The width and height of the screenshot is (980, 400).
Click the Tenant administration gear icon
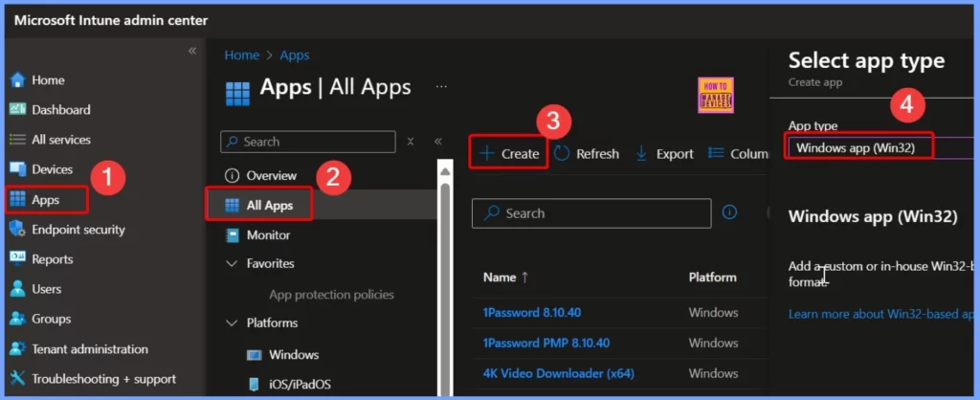[17, 348]
